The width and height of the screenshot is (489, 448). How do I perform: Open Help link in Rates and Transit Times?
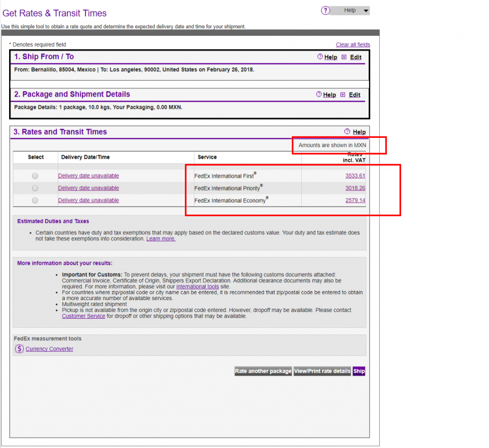click(x=359, y=132)
